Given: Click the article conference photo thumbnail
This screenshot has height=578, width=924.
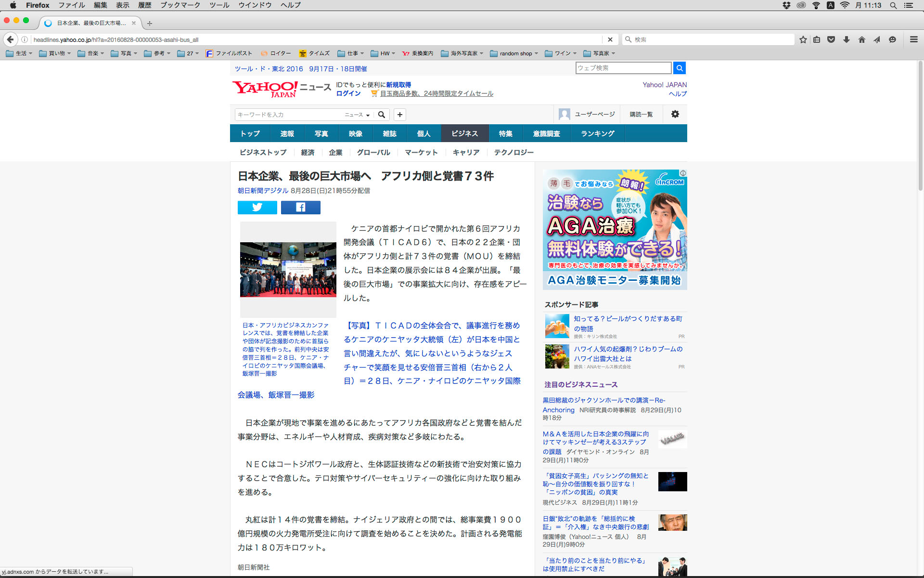Looking at the screenshot, I should [x=288, y=269].
